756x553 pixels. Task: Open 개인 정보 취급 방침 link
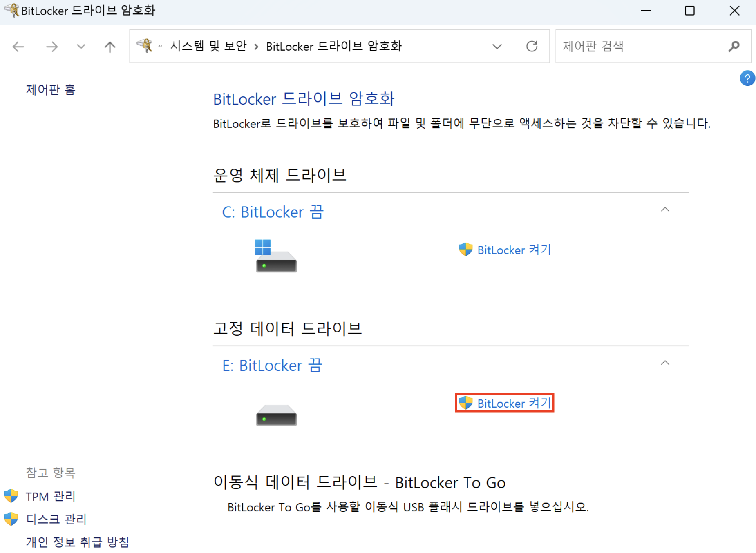(78, 542)
